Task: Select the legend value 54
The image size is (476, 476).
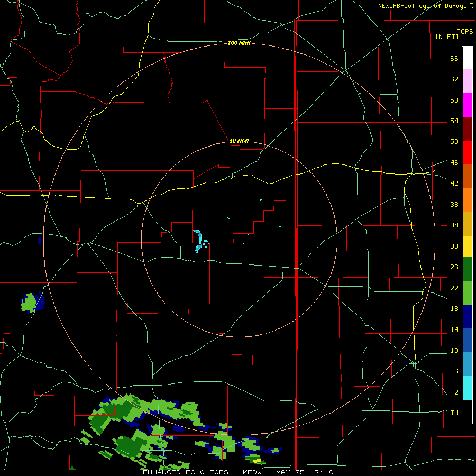Action: [x=454, y=121]
